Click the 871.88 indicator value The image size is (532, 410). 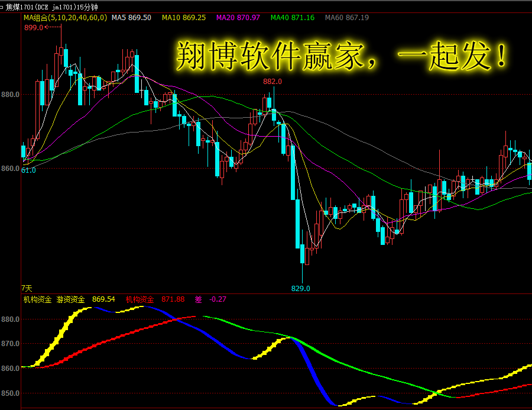click(173, 299)
